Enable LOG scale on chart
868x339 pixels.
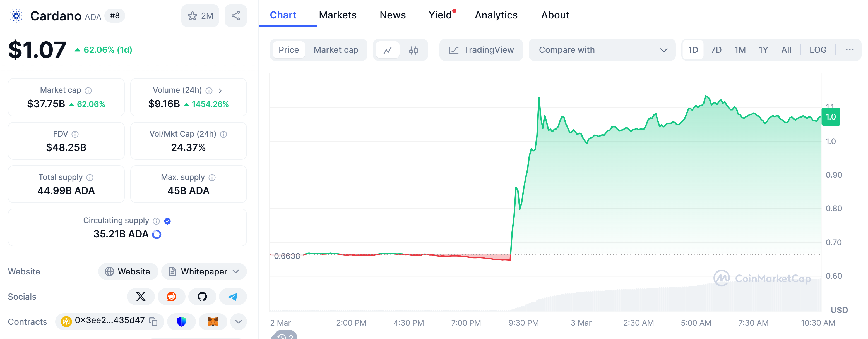click(817, 50)
